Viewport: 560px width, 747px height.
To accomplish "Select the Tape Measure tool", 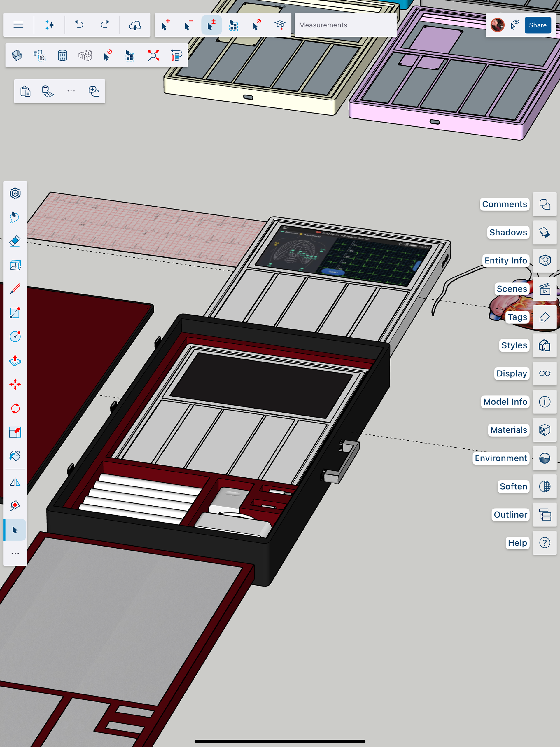I will 15,506.
